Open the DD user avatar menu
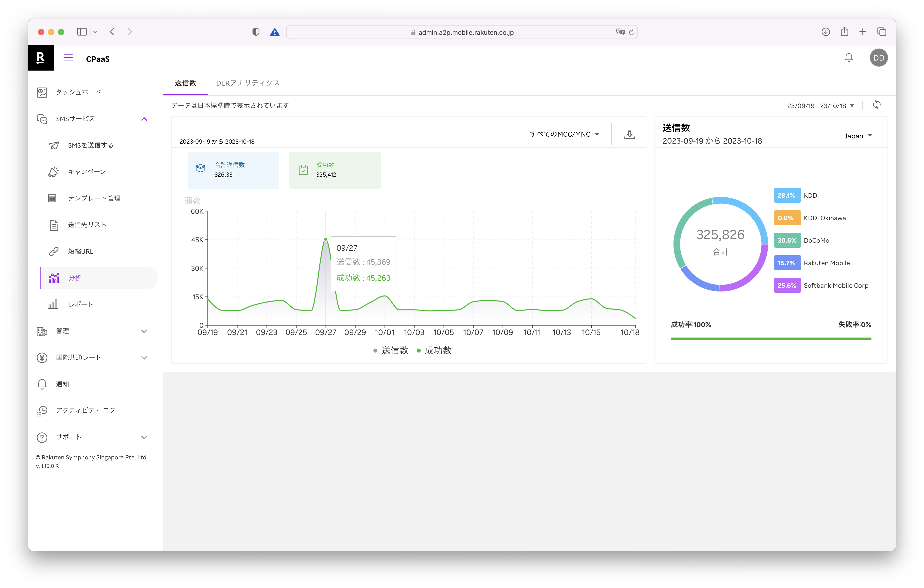 (879, 58)
